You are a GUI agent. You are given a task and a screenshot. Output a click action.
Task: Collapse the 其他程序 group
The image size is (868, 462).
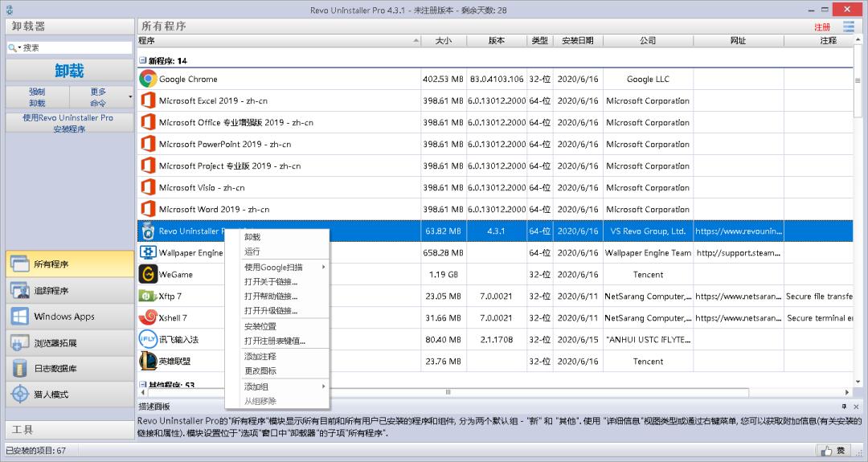[x=142, y=384]
